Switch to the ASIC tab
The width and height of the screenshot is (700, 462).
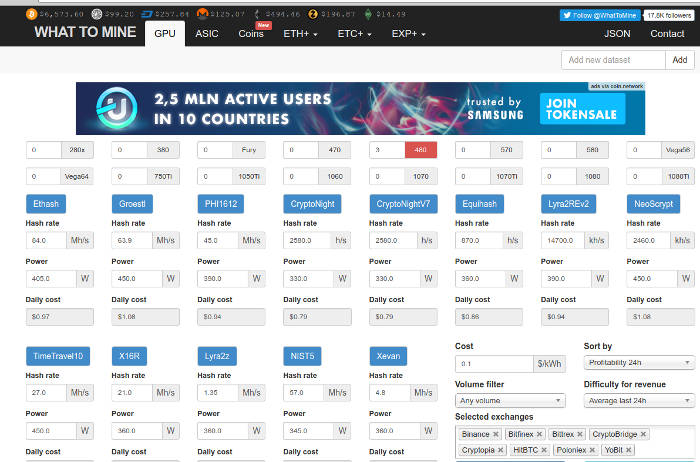pos(207,34)
